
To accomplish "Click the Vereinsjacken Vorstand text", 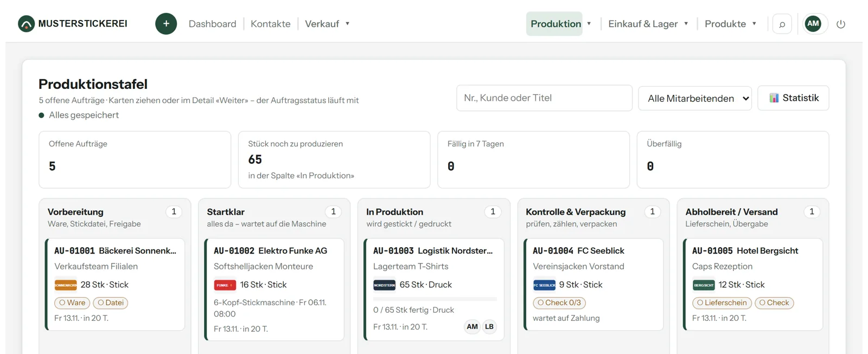I will [x=578, y=266].
